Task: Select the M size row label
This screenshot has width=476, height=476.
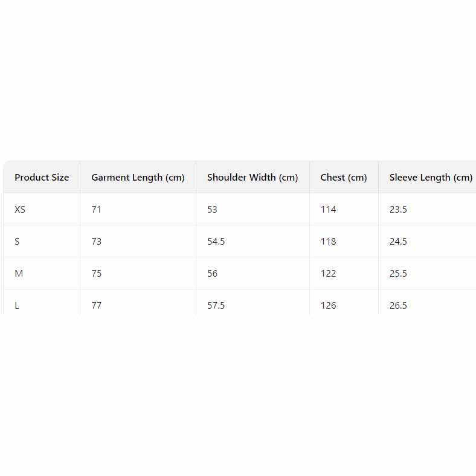Action: click(x=19, y=274)
